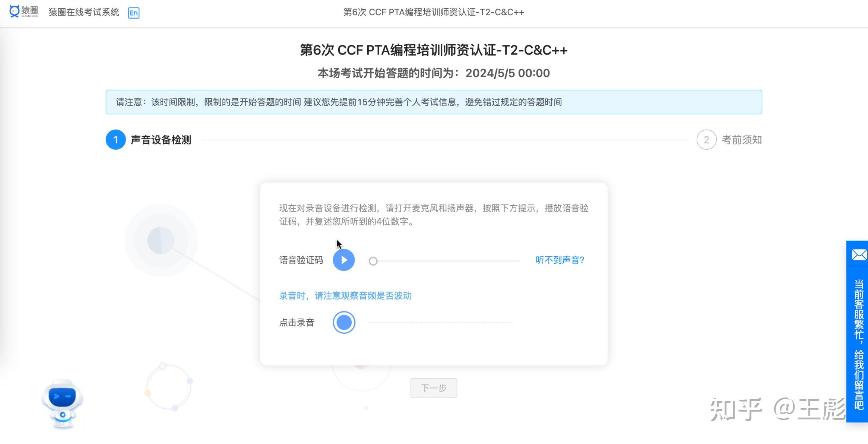Play the 语音验证码 audio with the play icon

343,260
